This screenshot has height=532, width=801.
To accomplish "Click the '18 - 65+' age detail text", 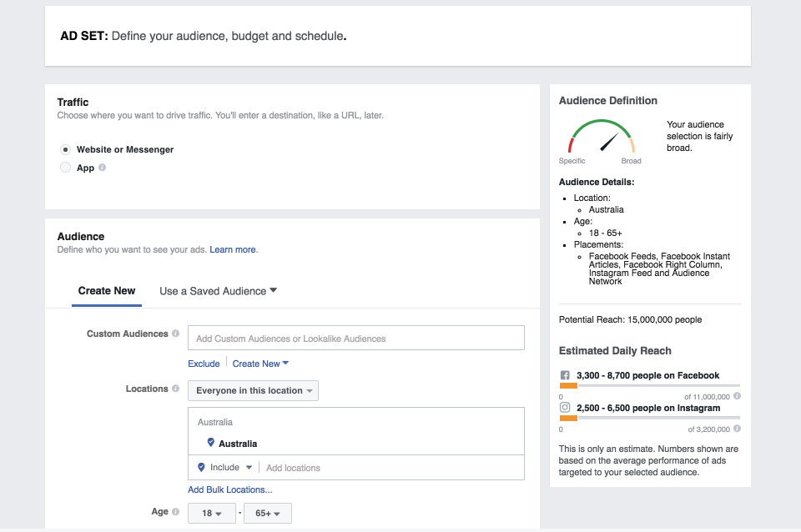I will point(606,233).
